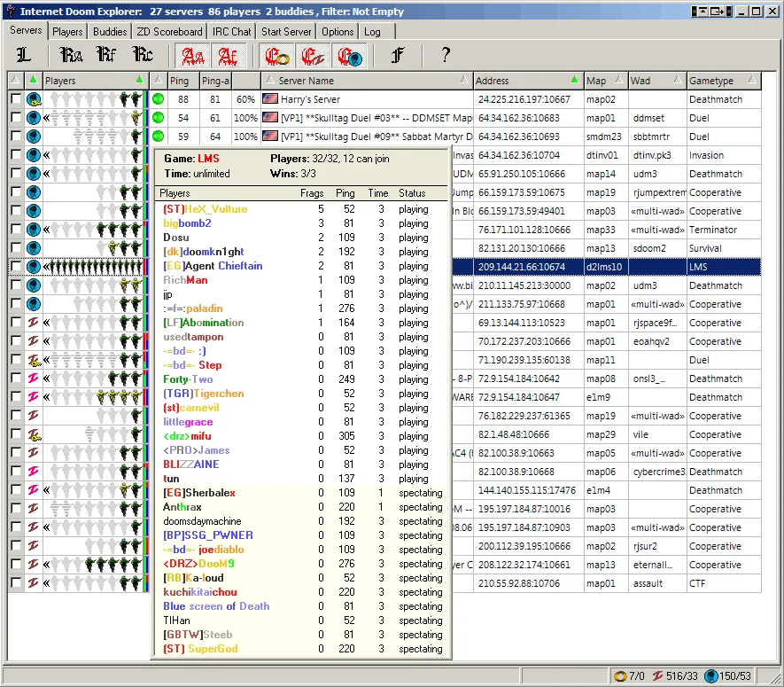The width and height of the screenshot is (784, 687).
Task: Sort by the Address column header
Action: (x=526, y=81)
